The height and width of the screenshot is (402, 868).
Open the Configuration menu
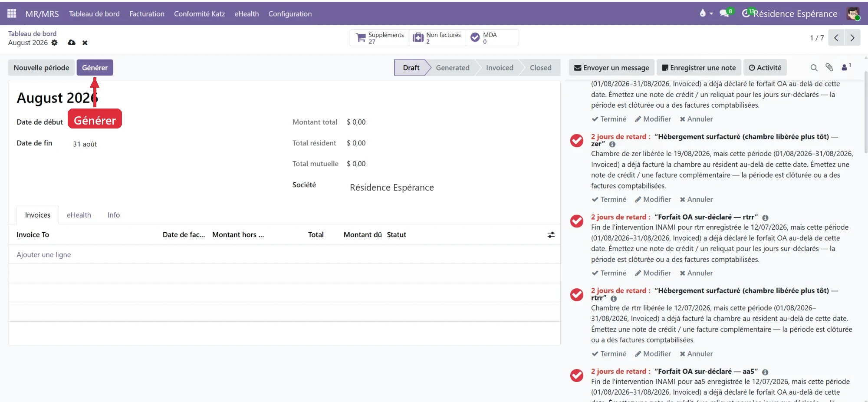[290, 14]
